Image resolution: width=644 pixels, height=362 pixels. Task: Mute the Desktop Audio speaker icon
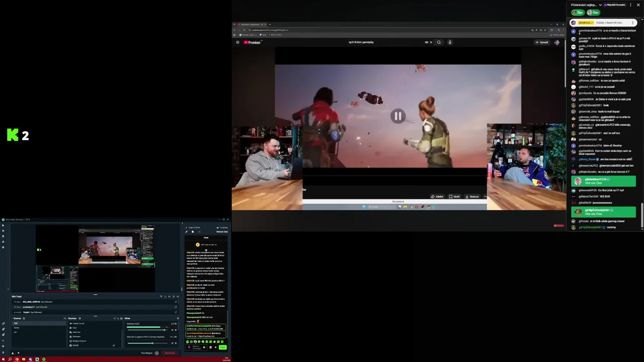172,330
